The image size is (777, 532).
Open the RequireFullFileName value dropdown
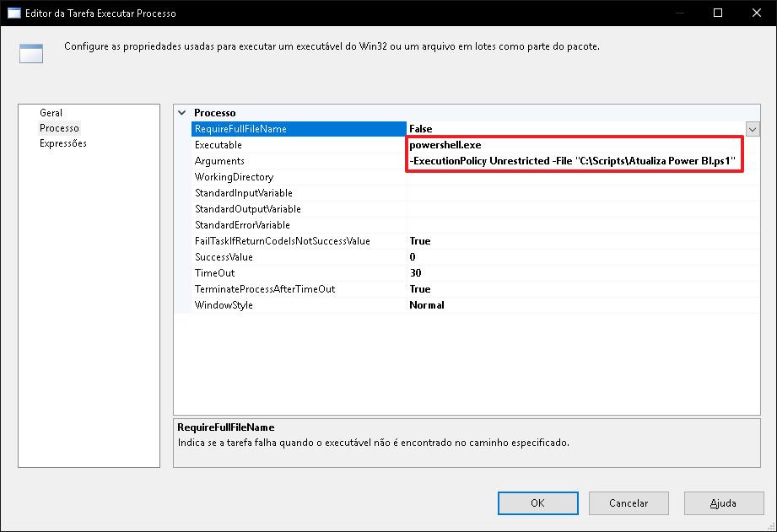pos(753,129)
